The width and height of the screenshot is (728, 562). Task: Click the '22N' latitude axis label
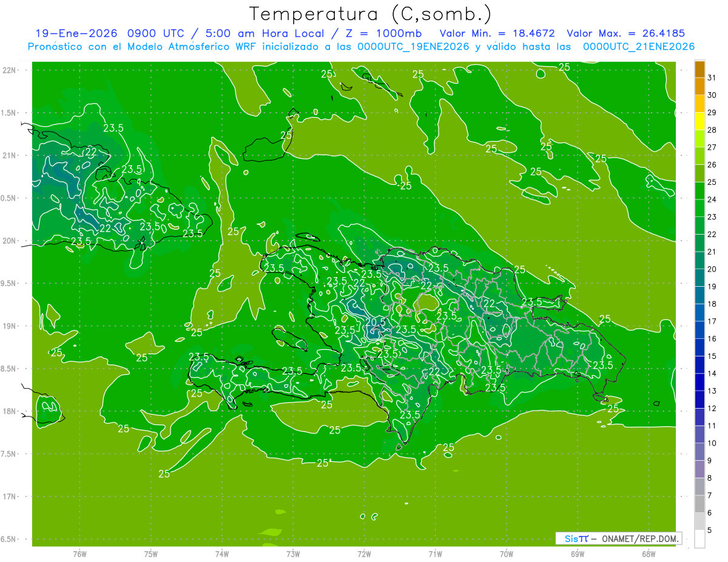[9, 70]
